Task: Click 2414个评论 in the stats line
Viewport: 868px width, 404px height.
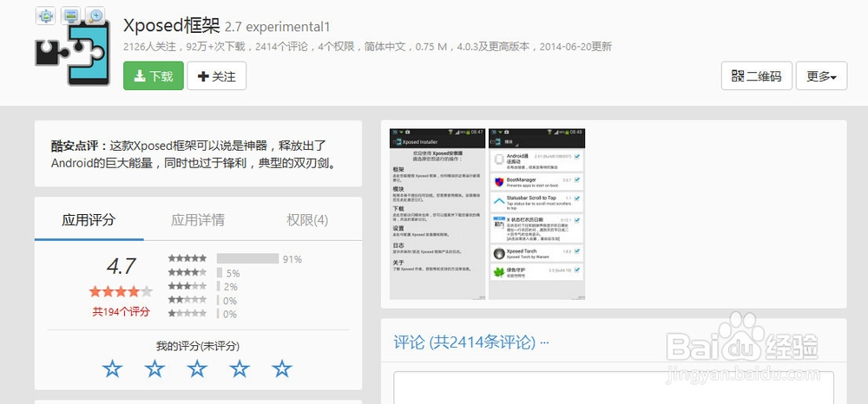Action: [281, 47]
